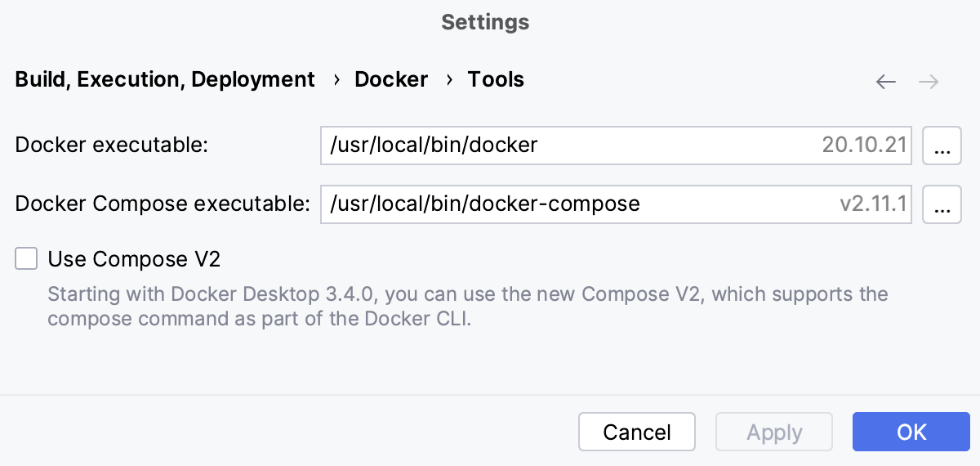Click the 20.10.21 version text
Screen dimensions: 980x466
pos(864,146)
